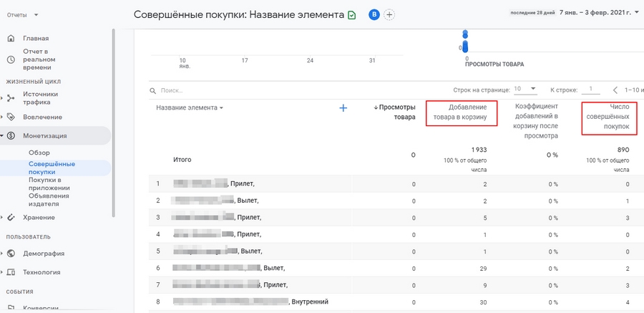Click value 29 in row 6
Screen dimensions: 644x313
484,269
